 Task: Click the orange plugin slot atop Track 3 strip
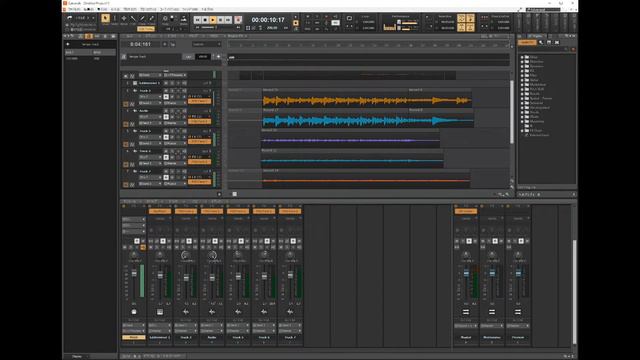[x=186, y=211]
